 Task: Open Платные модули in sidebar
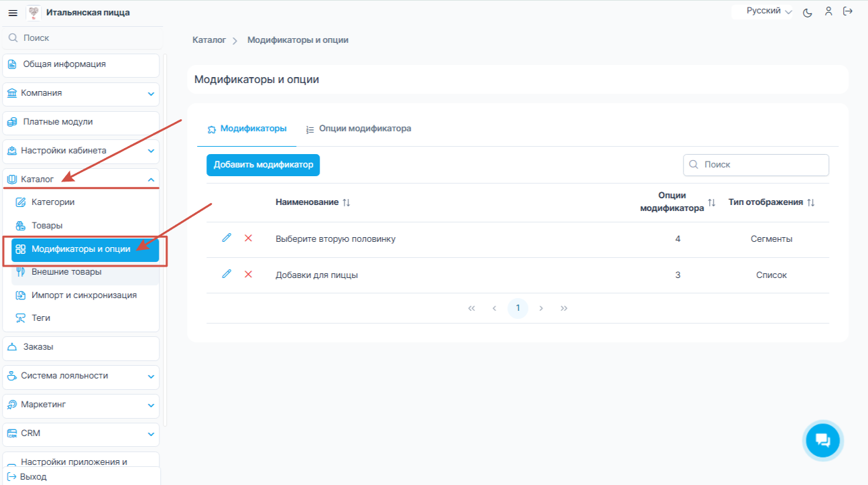[81, 123]
